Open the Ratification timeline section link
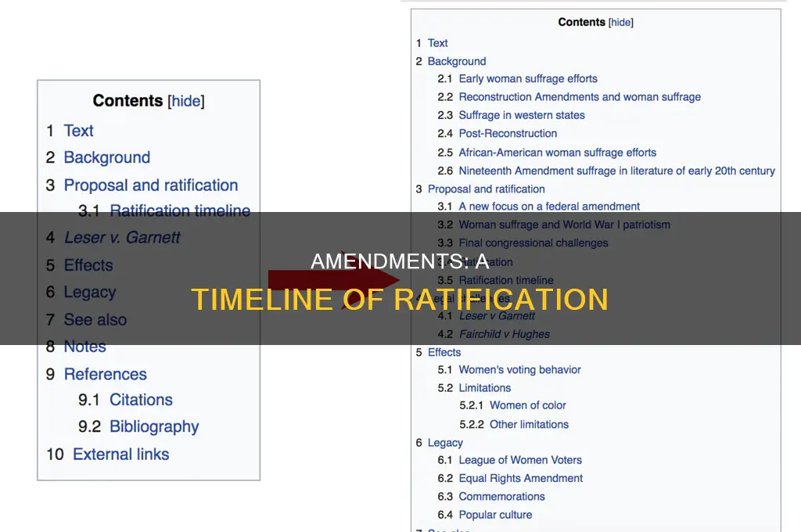Image resolution: width=801 pixels, height=532 pixels. click(x=180, y=210)
